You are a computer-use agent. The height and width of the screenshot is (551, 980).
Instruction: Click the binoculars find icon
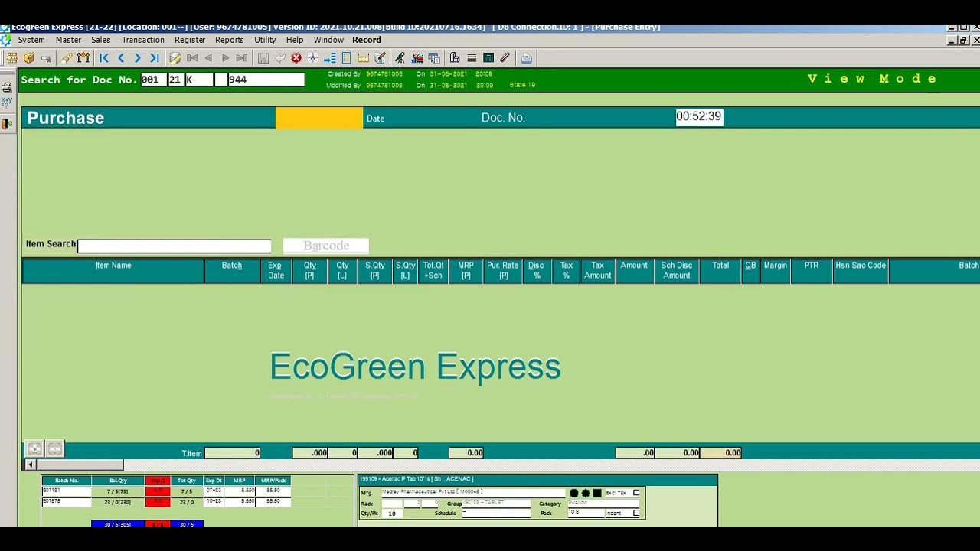coord(83,58)
